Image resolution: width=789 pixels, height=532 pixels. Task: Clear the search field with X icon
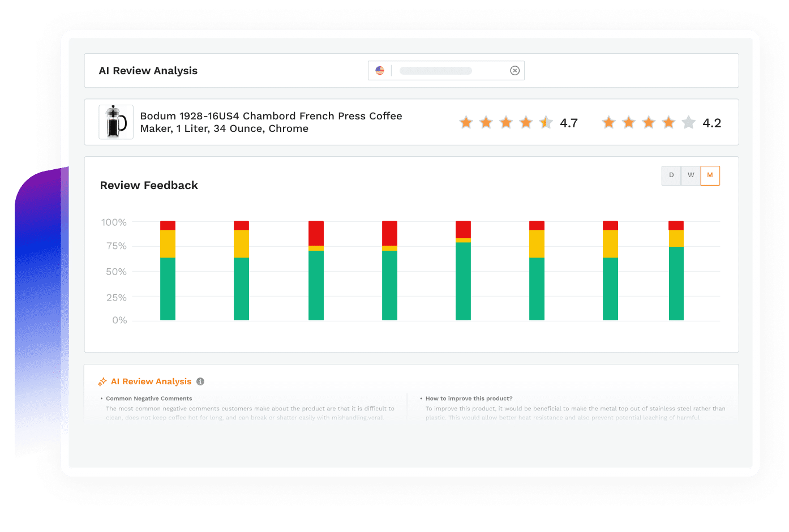(514, 71)
